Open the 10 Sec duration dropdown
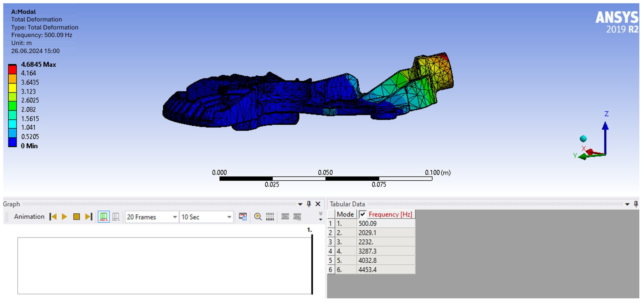Image resolution: width=644 pixels, height=303 pixels. click(229, 217)
